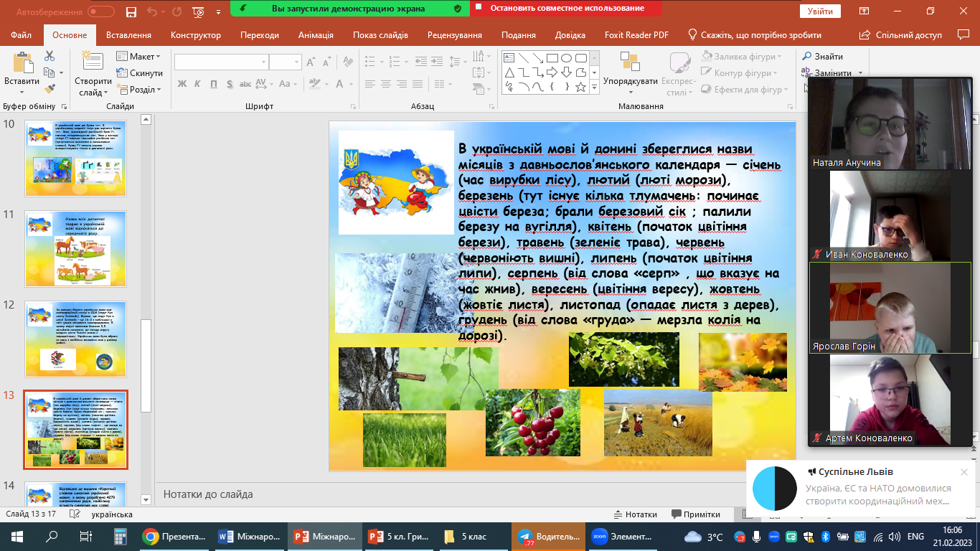Close the Суспільне Львів notification

pos(963,472)
